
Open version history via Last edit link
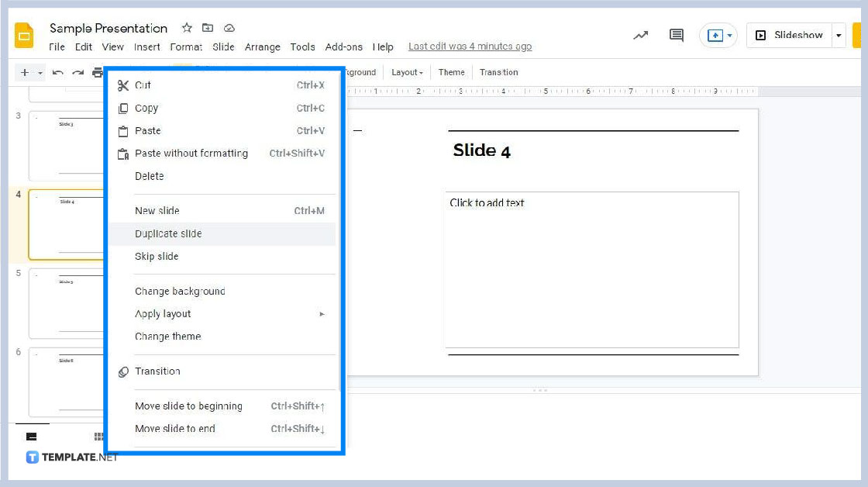click(x=470, y=47)
